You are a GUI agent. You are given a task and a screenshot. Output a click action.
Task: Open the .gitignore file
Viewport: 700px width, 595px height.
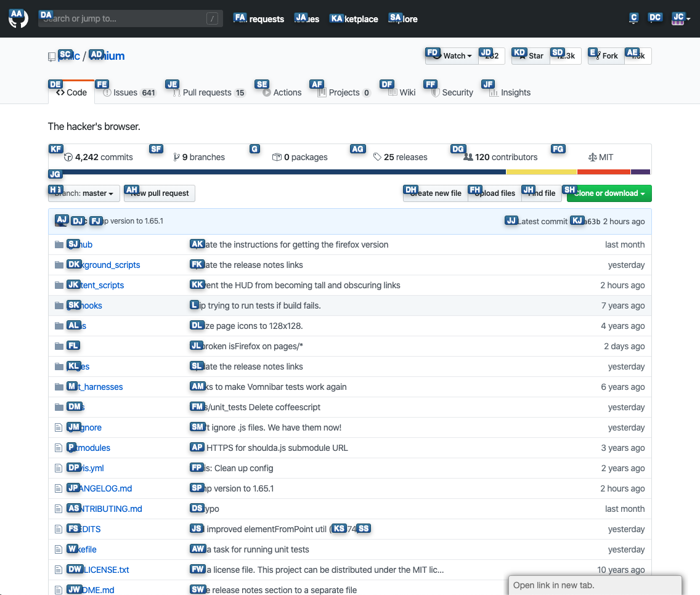pos(84,427)
